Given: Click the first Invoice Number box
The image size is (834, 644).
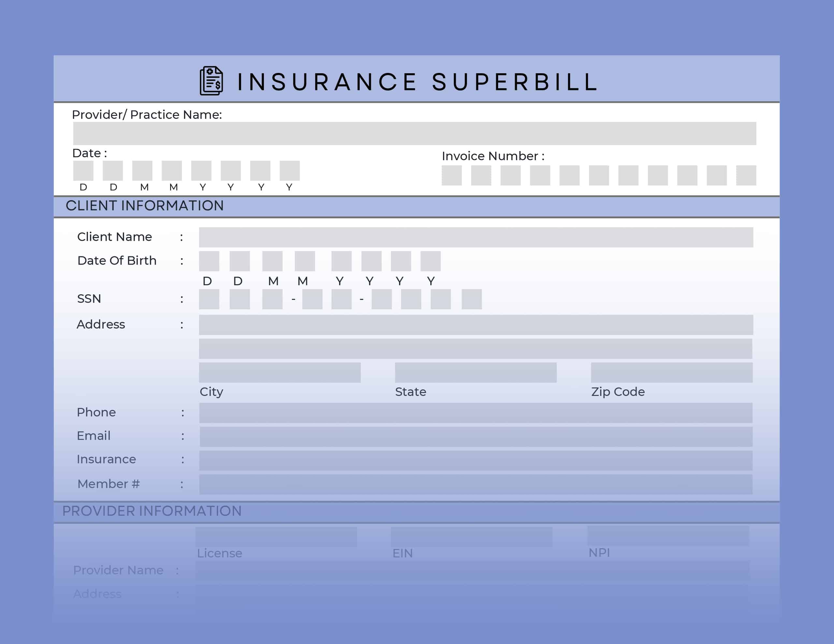Looking at the screenshot, I should click(451, 175).
